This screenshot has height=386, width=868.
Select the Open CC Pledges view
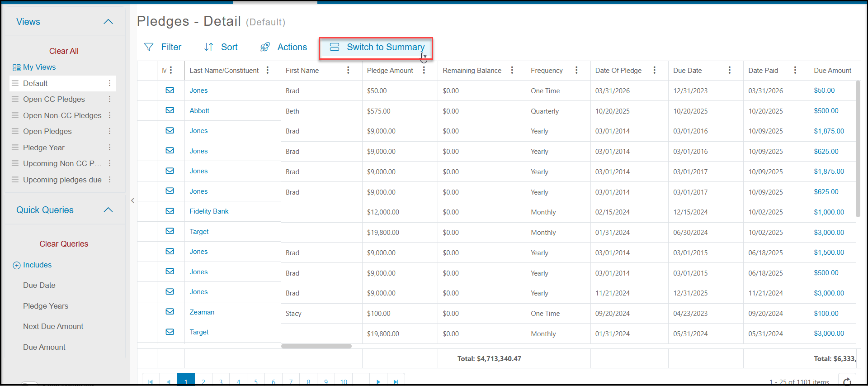(54, 99)
